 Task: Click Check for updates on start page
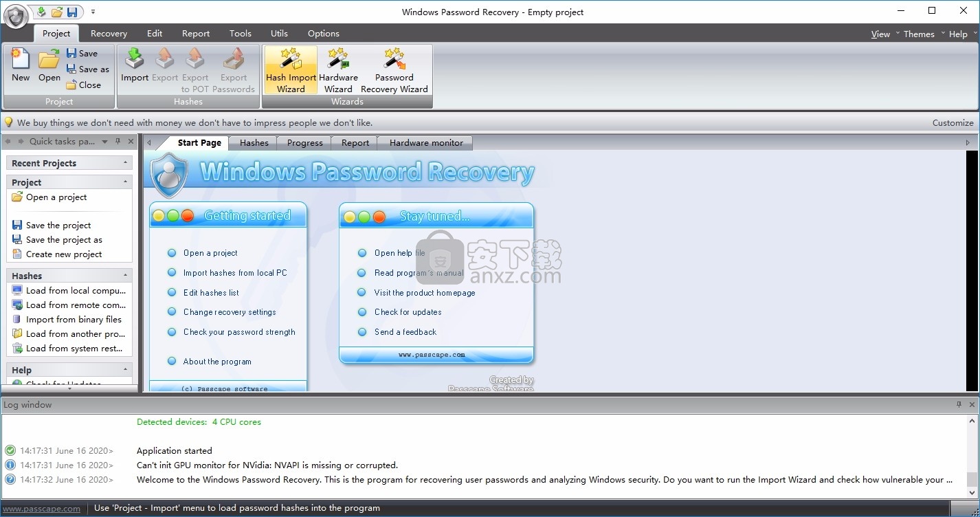[x=408, y=311]
